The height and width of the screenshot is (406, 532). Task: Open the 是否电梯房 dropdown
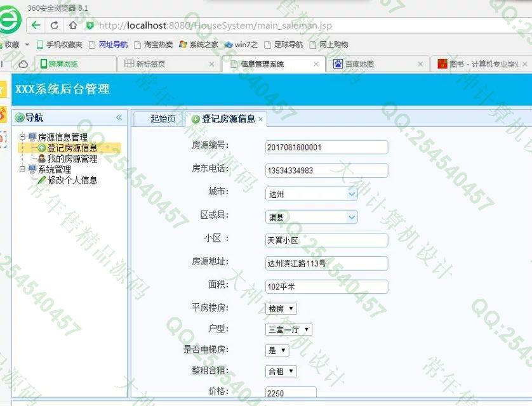tap(277, 350)
